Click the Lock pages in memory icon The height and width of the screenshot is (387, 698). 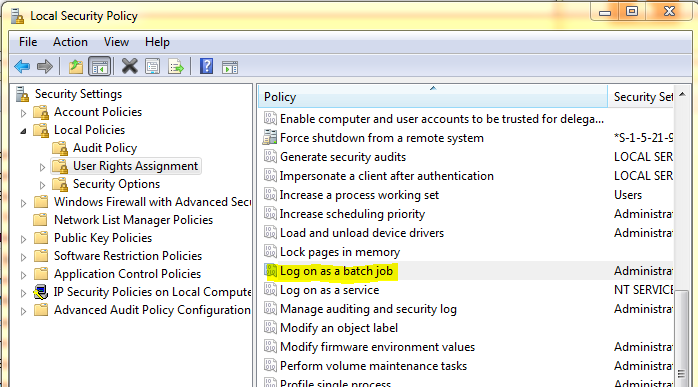tap(270, 251)
